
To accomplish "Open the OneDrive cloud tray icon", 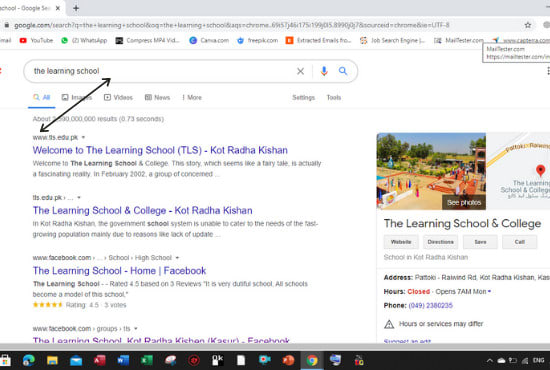I will (501, 360).
